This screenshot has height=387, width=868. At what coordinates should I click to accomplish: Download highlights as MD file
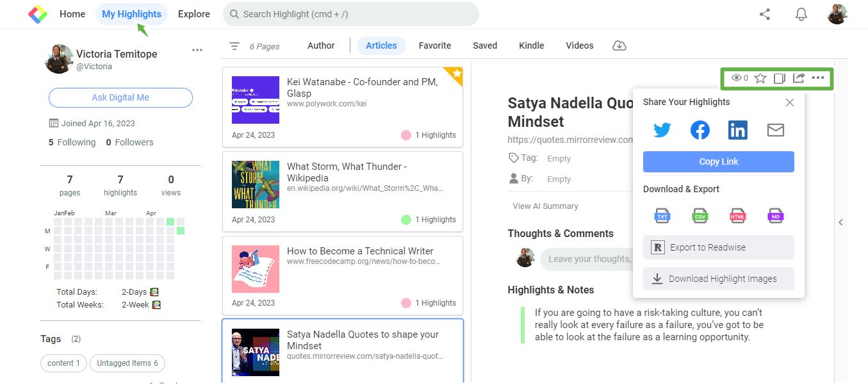(776, 216)
